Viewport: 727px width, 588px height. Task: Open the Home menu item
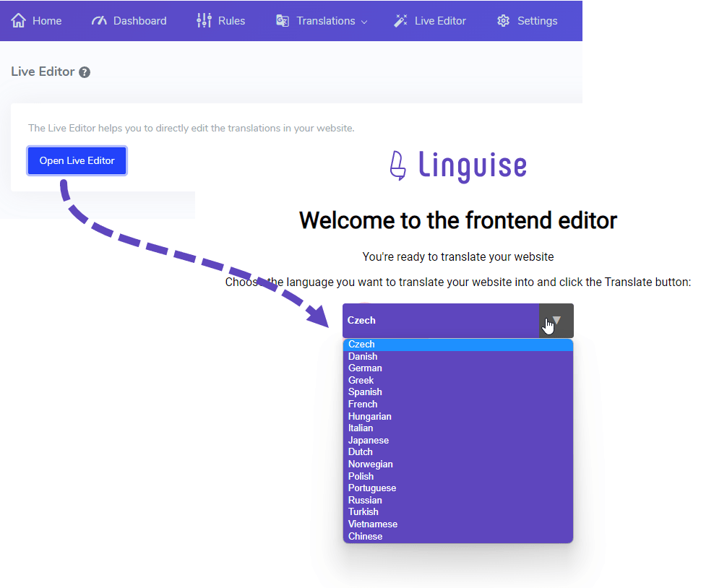coord(36,21)
